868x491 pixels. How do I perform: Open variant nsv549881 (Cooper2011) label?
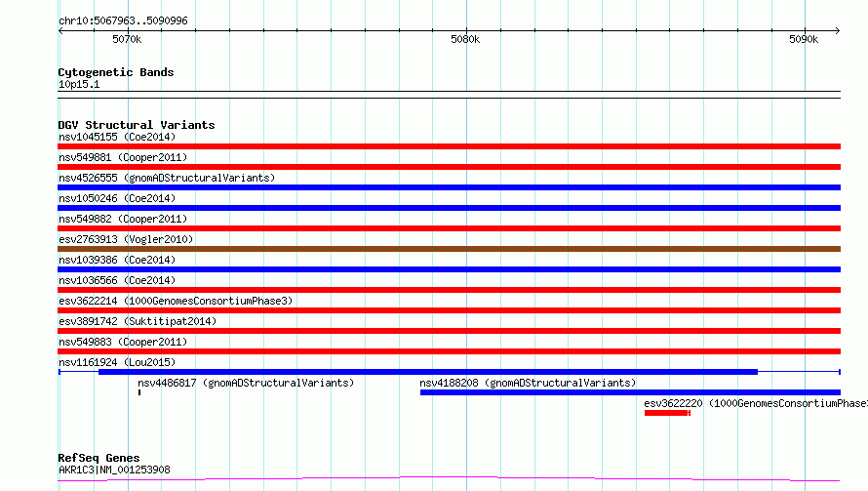pos(123,157)
